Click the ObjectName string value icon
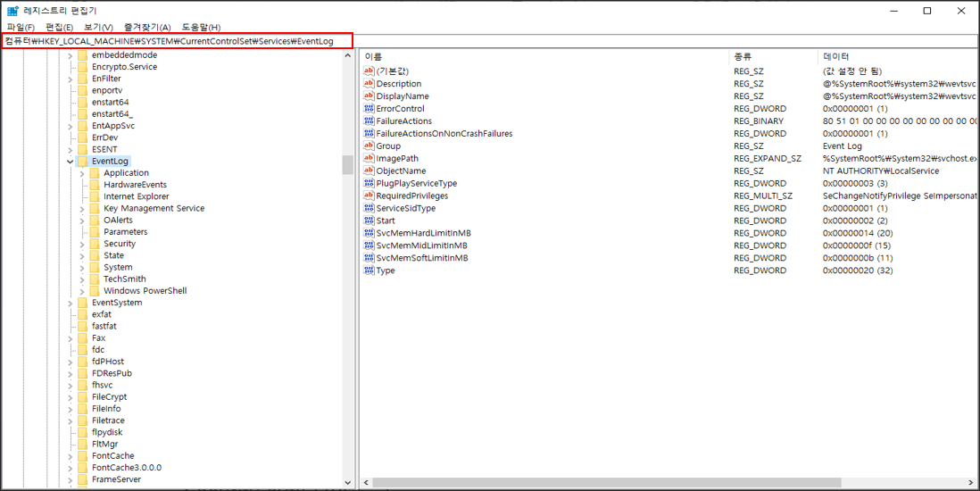The height and width of the screenshot is (491, 980). pos(369,171)
